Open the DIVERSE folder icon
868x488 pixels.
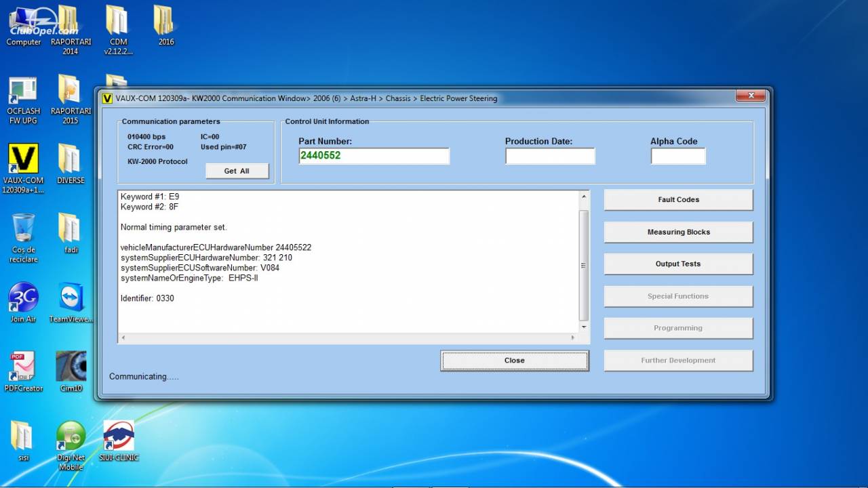point(71,164)
